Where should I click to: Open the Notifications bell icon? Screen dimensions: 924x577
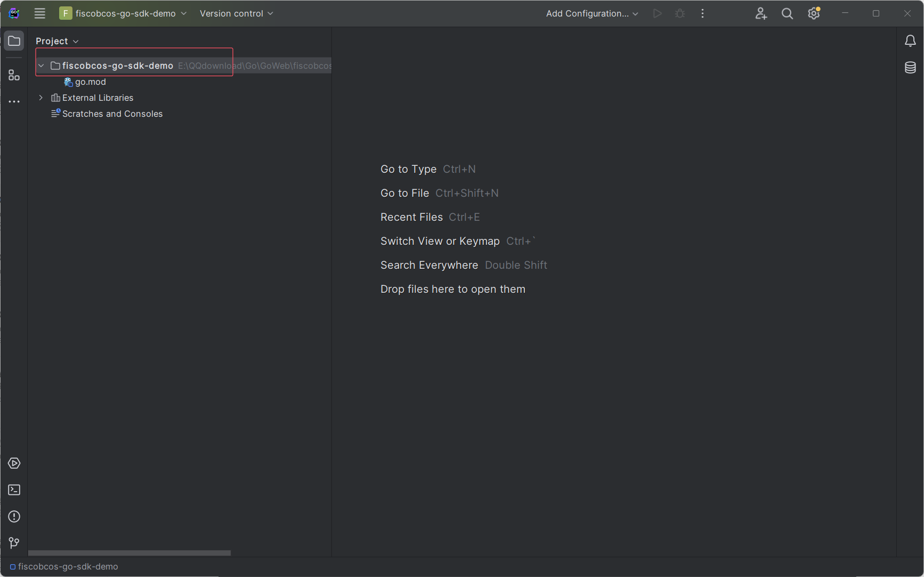(x=910, y=41)
